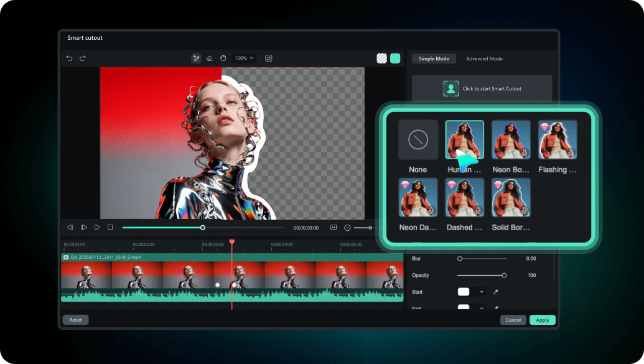Play the preview video
Viewport: 644px width, 364px height.
[97, 227]
